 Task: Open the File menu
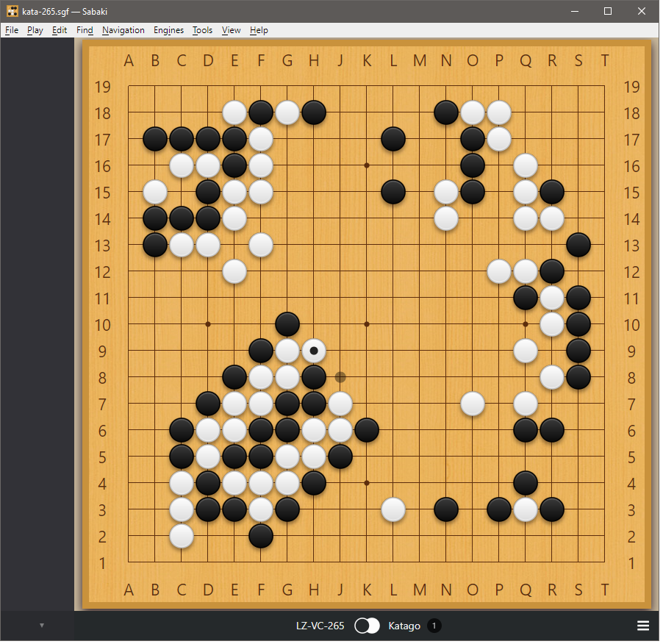pos(12,30)
